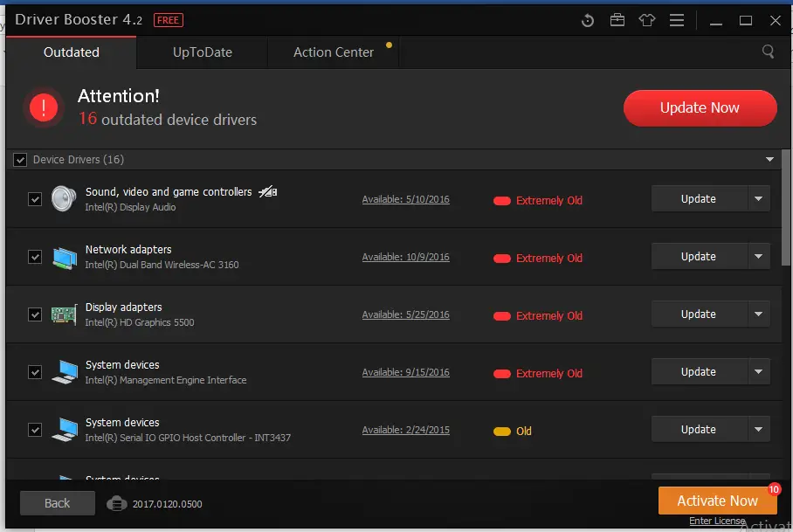Click the Display adapters card icon
The height and width of the screenshot is (532, 793).
65,314
